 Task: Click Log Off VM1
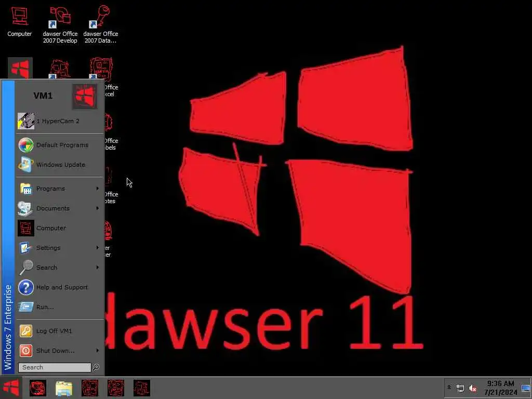(60, 331)
